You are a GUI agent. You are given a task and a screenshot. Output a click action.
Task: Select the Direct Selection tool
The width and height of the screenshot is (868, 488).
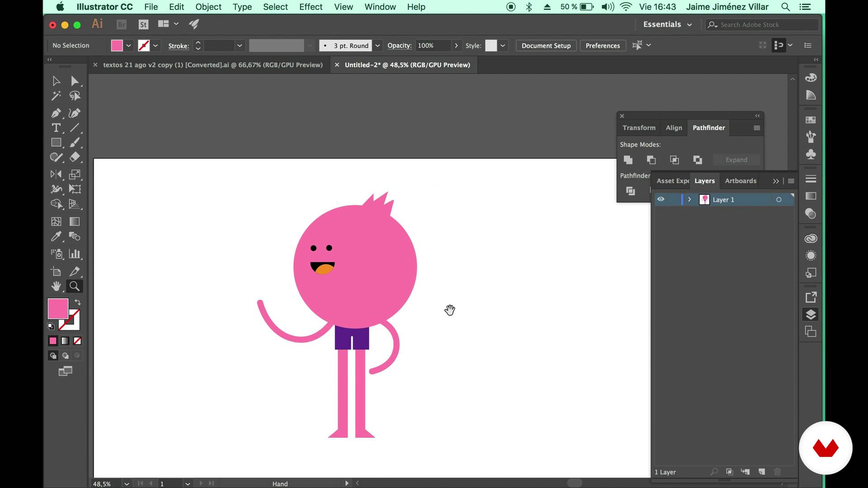[x=75, y=81]
